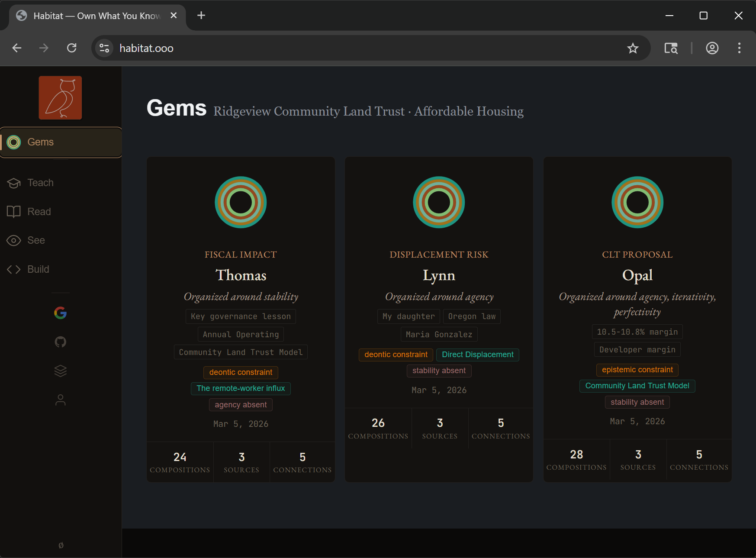Open the GitHub icon in sidebar
The image size is (756, 558).
coord(60,342)
